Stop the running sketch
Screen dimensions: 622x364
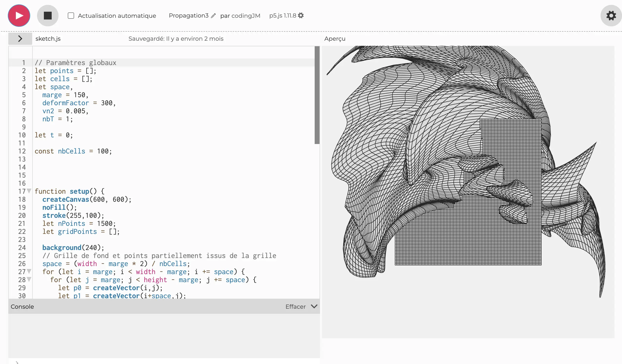pos(48,16)
